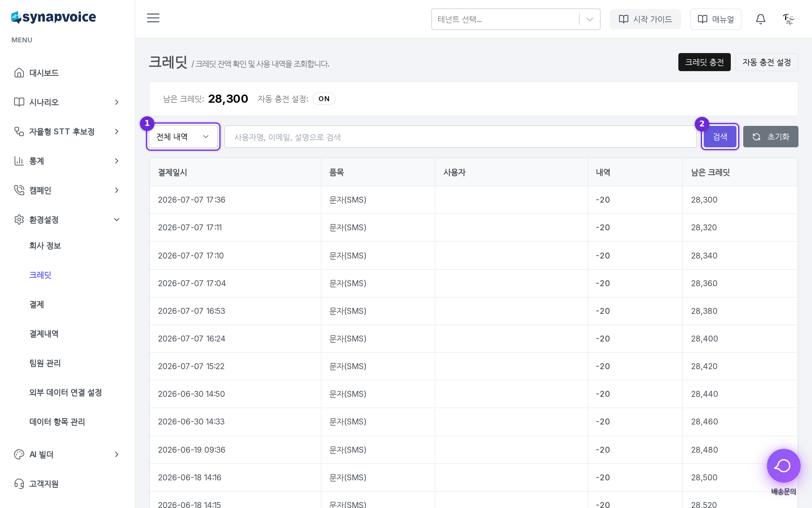Open the 시작 가이드 button

[645, 19]
